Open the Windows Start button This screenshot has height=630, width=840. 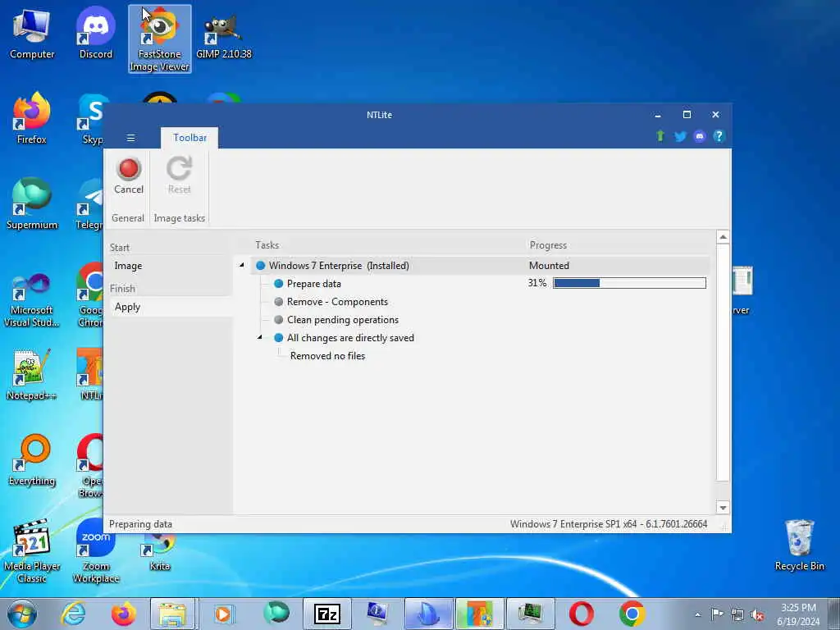point(22,614)
